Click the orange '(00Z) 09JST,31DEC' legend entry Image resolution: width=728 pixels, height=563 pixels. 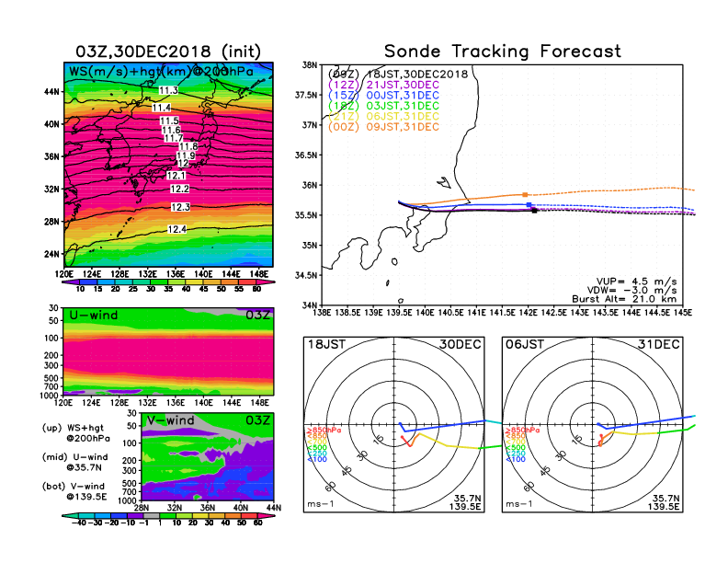click(x=383, y=127)
